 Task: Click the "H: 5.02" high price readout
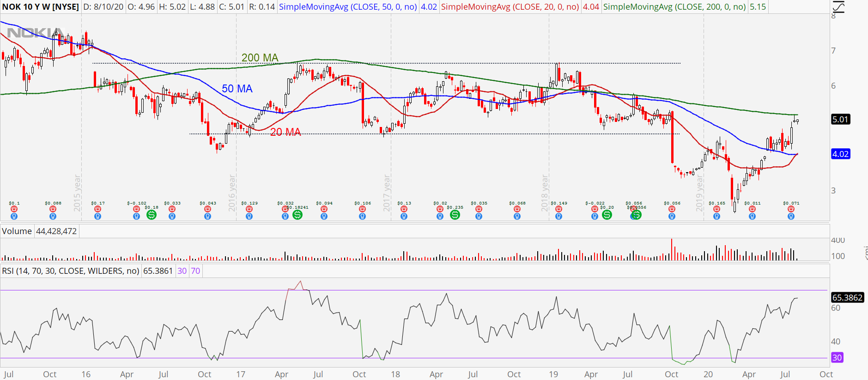point(172,7)
